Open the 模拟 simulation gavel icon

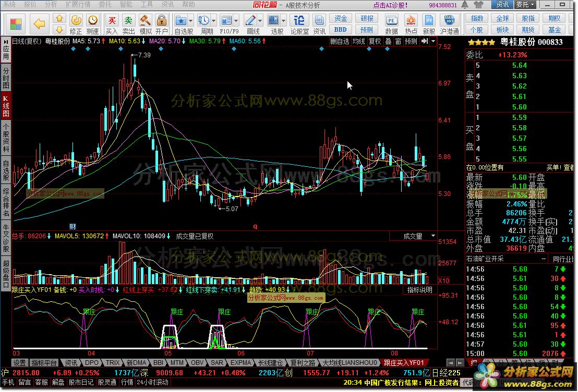[x=145, y=24]
